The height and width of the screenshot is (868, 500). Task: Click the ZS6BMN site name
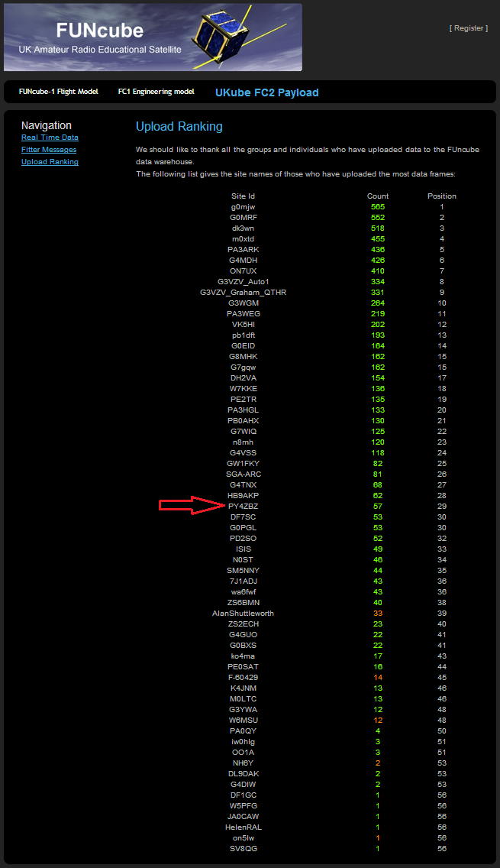244,603
